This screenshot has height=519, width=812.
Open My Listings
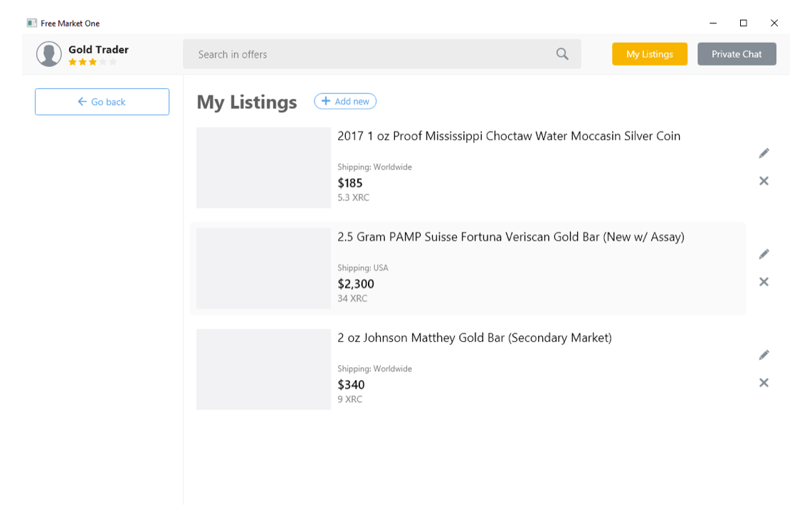[650, 54]
